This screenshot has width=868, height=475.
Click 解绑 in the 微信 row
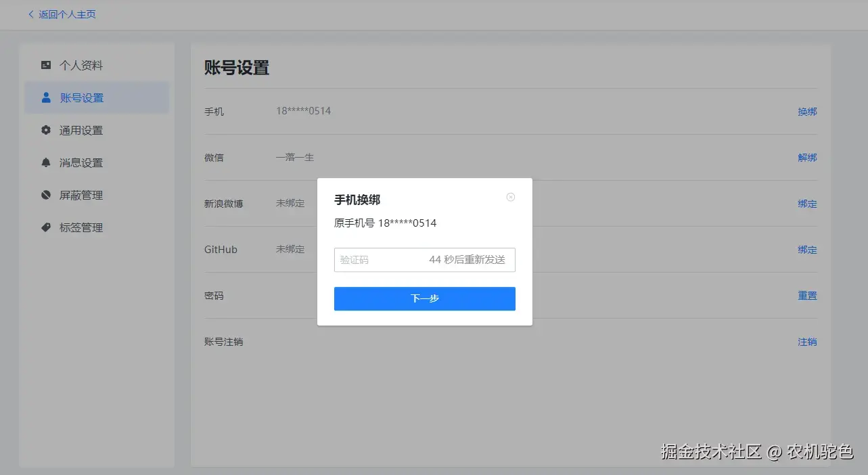coord(807,158)
